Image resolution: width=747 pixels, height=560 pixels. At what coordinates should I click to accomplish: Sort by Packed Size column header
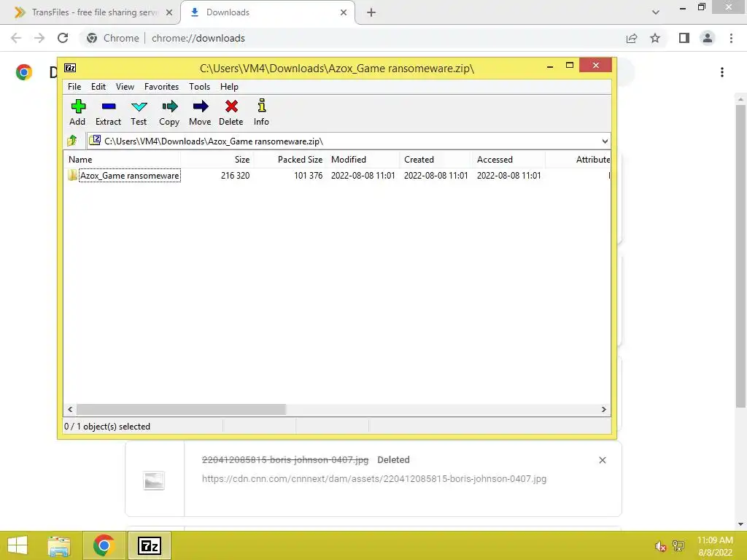click(x=290, y=160)
